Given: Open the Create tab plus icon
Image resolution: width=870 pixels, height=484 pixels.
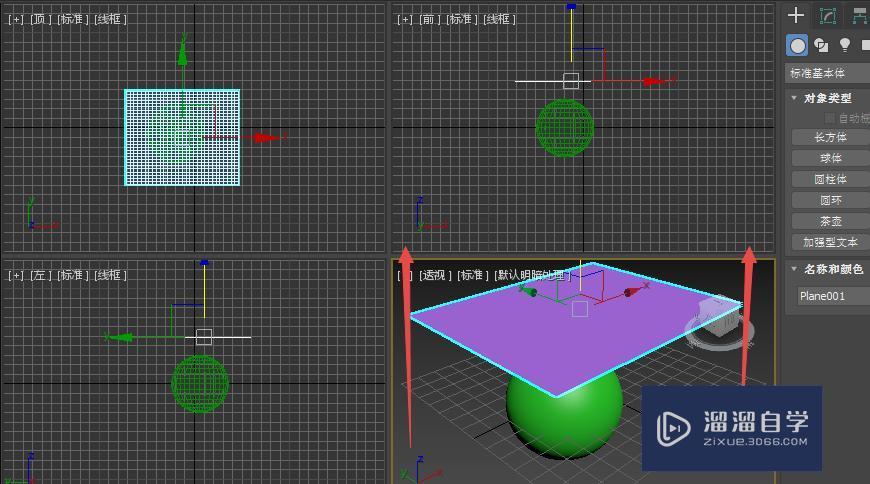Looking at the screenshot, I should (x=796, y=15).
